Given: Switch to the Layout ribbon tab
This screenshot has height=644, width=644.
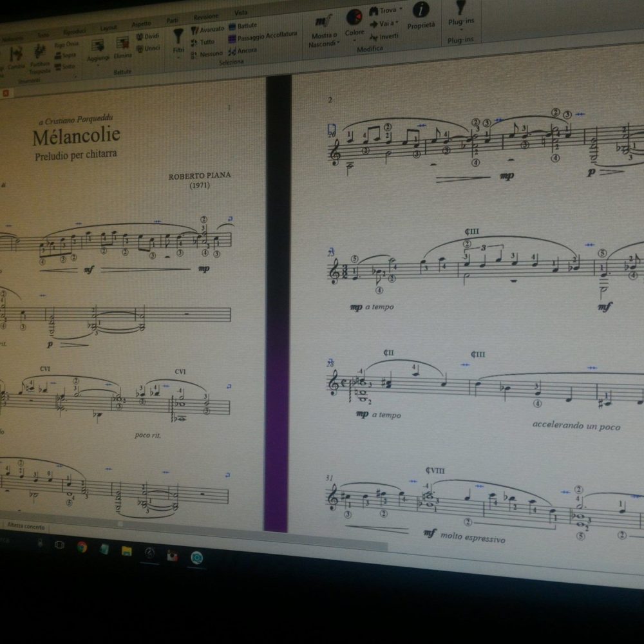Looking at the screenshot, I should click(x=108, y=28).
